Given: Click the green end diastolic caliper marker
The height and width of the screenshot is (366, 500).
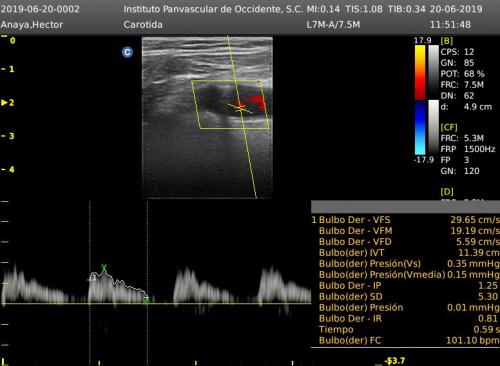Looking at the screenshot, I should 147,299.
